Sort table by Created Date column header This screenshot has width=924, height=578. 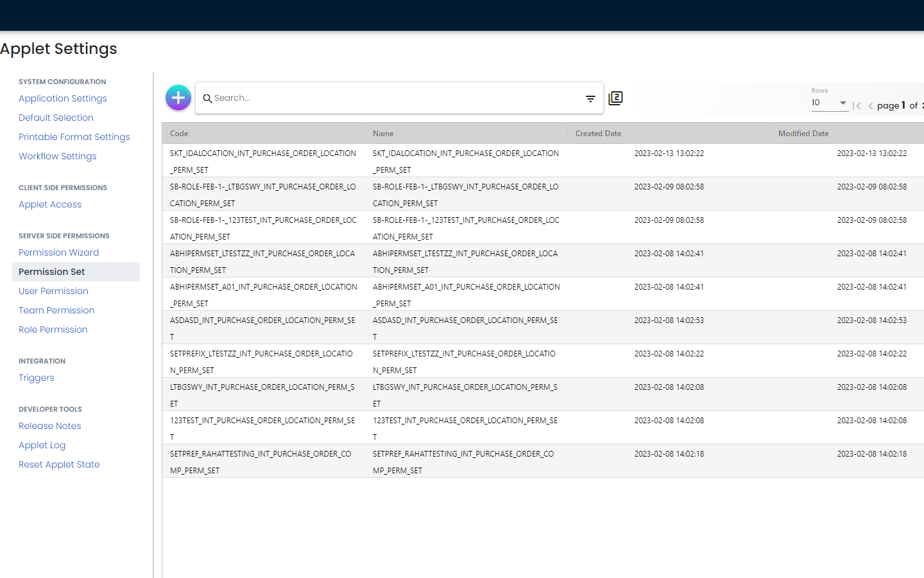point(598,134)
